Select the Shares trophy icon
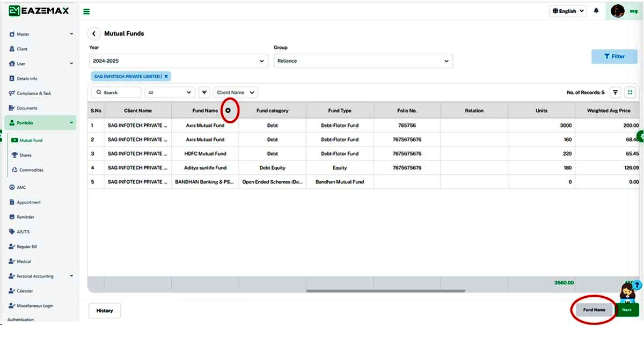The width and height of the screenshot is (644, 338). pyautogui.click(x=14, y=155)
